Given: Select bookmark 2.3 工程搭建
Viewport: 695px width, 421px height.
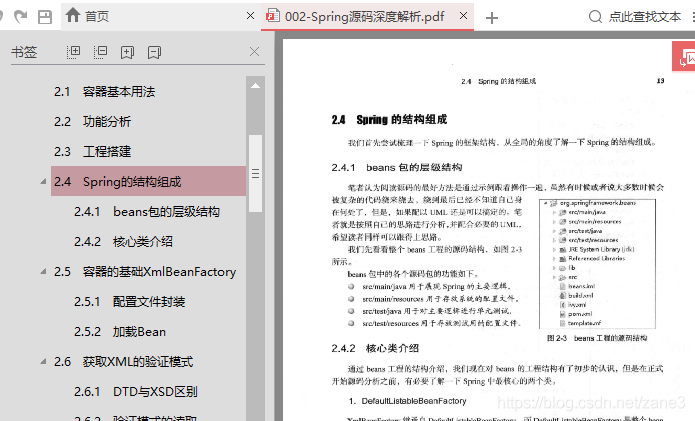Looking at the screenshot, I should (92, 152).
